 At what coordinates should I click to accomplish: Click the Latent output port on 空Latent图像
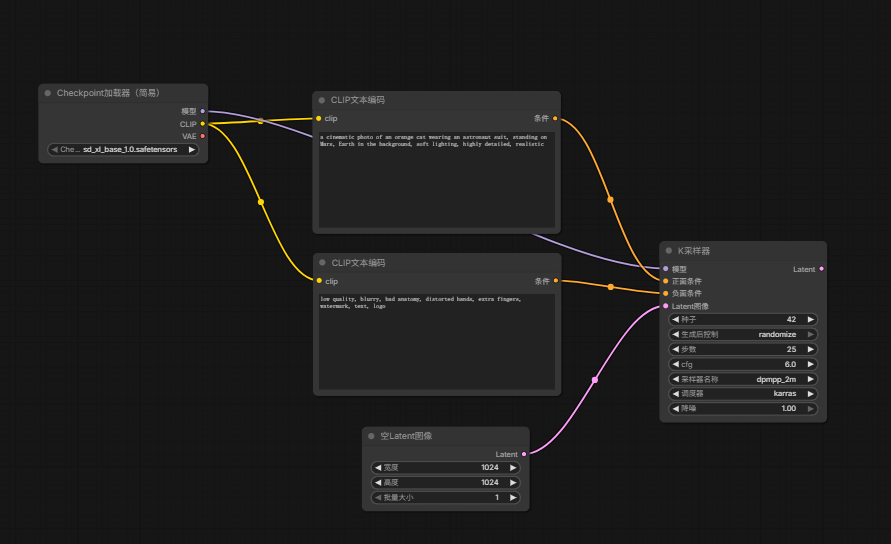pyautogui.click(x=524, y=454)
